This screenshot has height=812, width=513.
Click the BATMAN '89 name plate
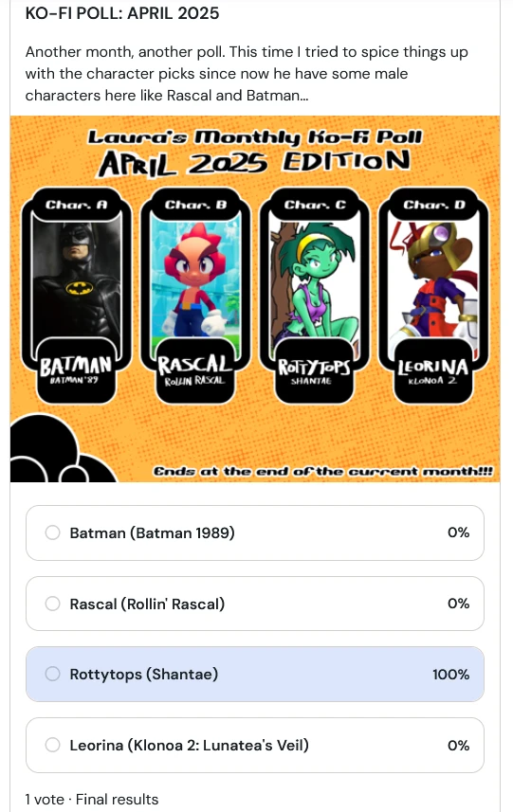pos(76,370)
